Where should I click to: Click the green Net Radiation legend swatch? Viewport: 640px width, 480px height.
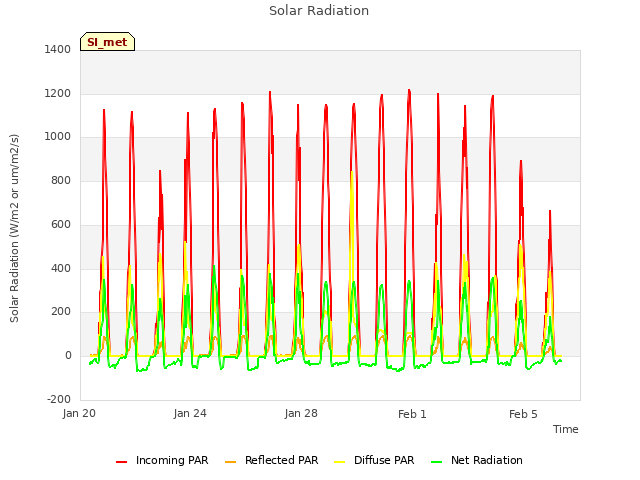pyautogui.click(x=437, y=462)
